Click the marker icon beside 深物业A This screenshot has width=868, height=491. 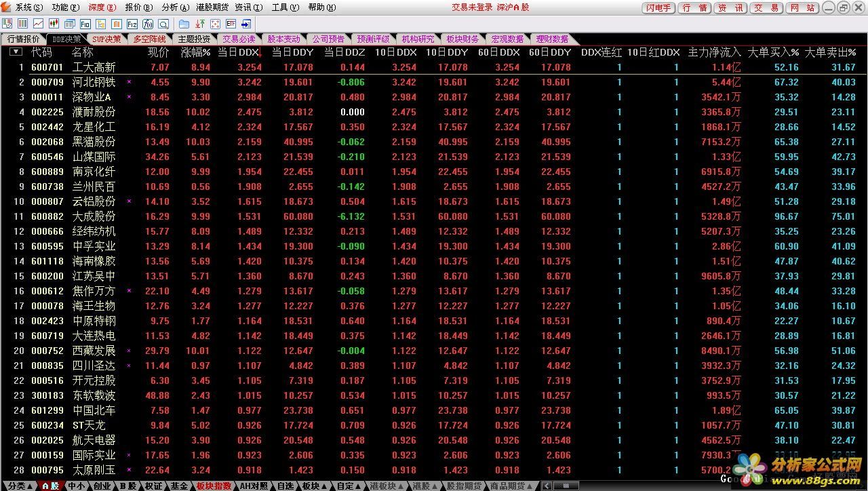129,97
